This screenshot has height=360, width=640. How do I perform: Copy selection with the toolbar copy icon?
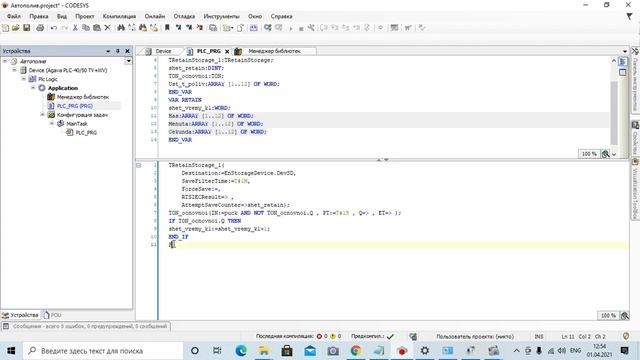86,28
